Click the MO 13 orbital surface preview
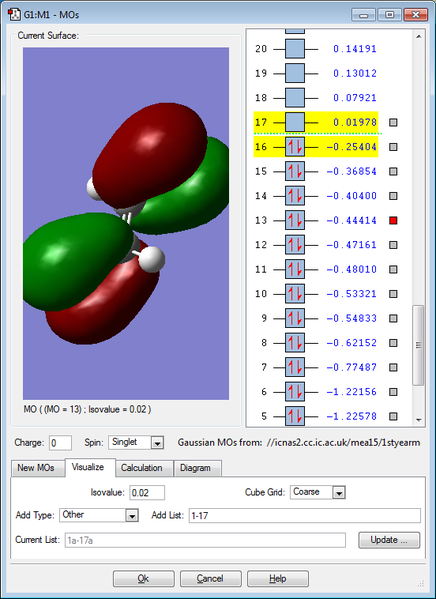 [x=126, y=223]
